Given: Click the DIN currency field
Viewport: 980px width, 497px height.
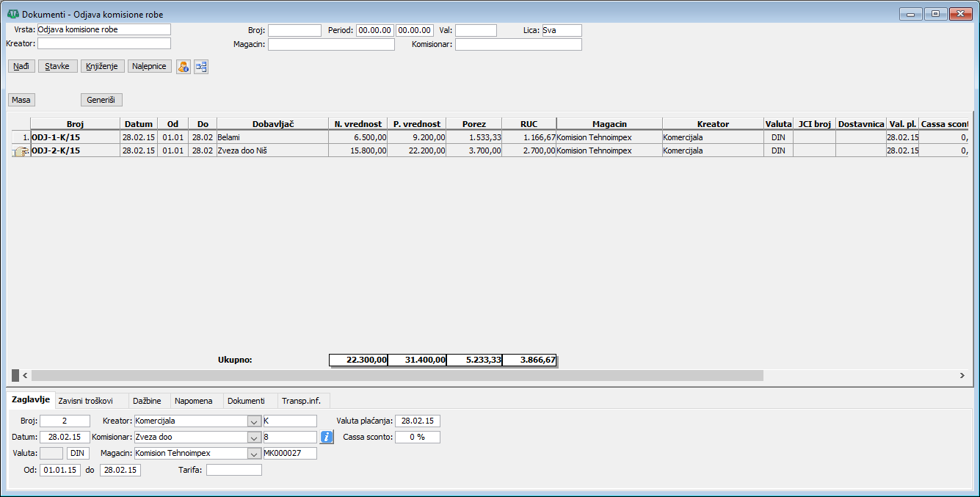Looking at the screenshot, I should point(78,454).
